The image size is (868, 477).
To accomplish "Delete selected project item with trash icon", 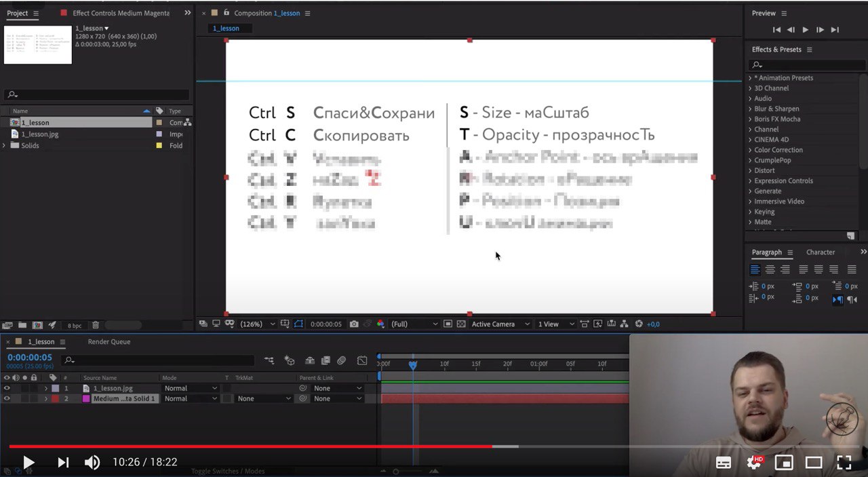I will [x=96, y=326].
